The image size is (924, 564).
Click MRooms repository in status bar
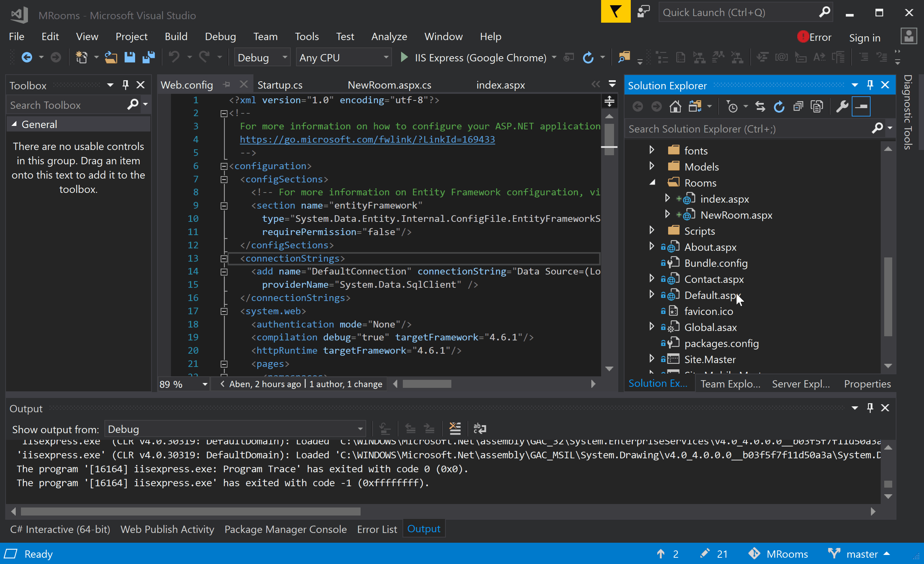click(778, 554)
